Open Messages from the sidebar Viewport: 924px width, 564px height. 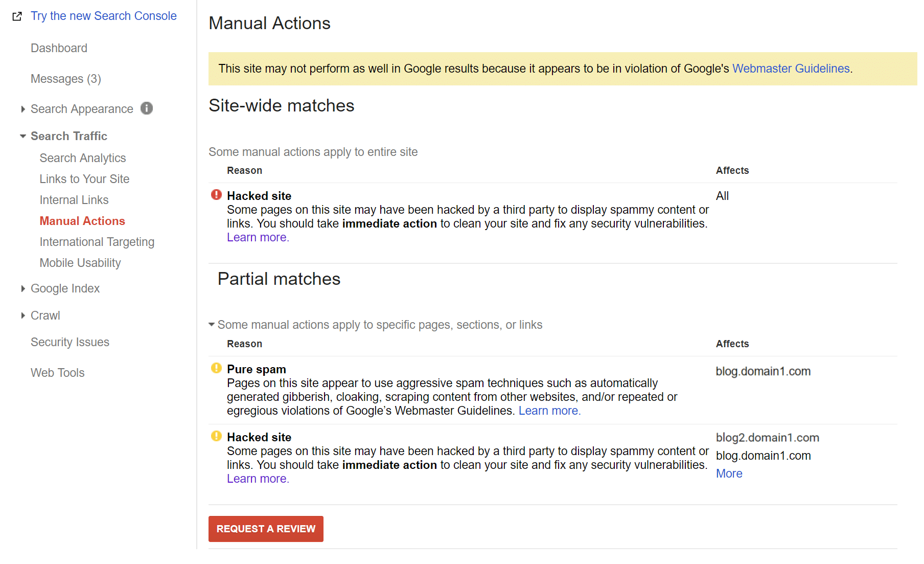coord(65,79)
